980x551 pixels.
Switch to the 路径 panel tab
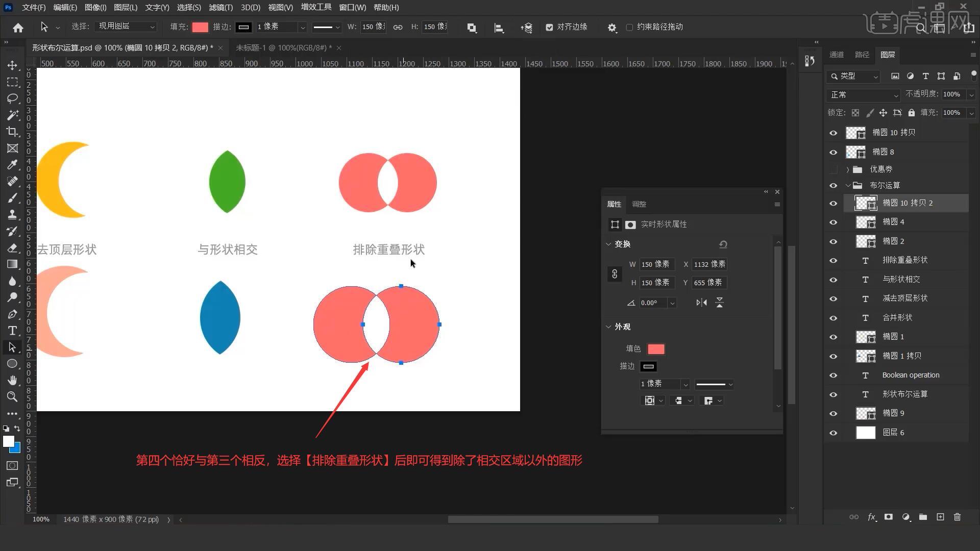(x=862, y=55)
